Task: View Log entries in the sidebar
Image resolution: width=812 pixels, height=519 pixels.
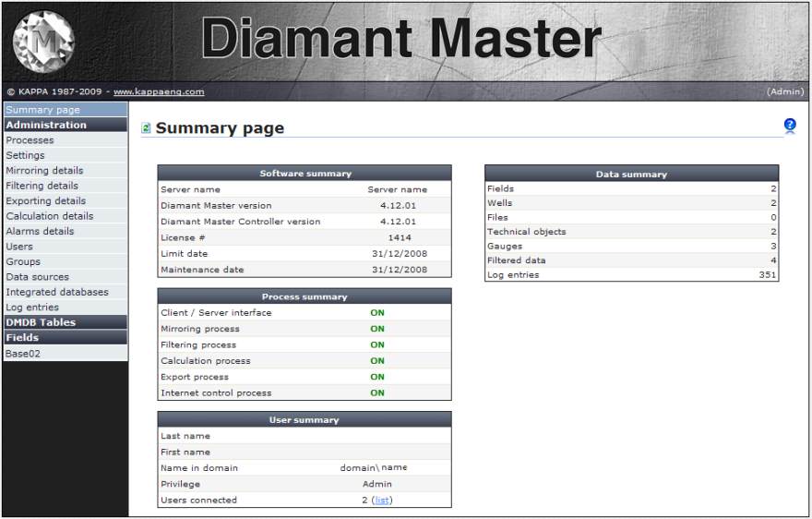Action: point(32,308)
